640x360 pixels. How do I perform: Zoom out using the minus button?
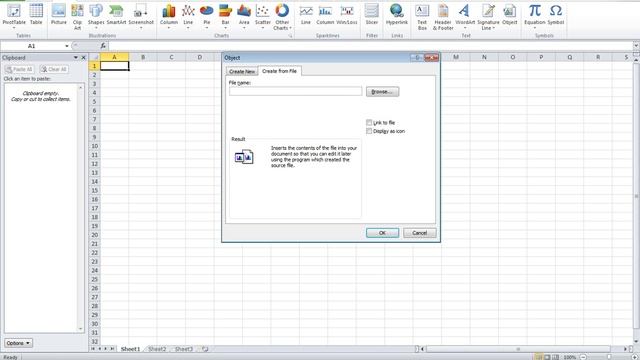click(583, 357)
